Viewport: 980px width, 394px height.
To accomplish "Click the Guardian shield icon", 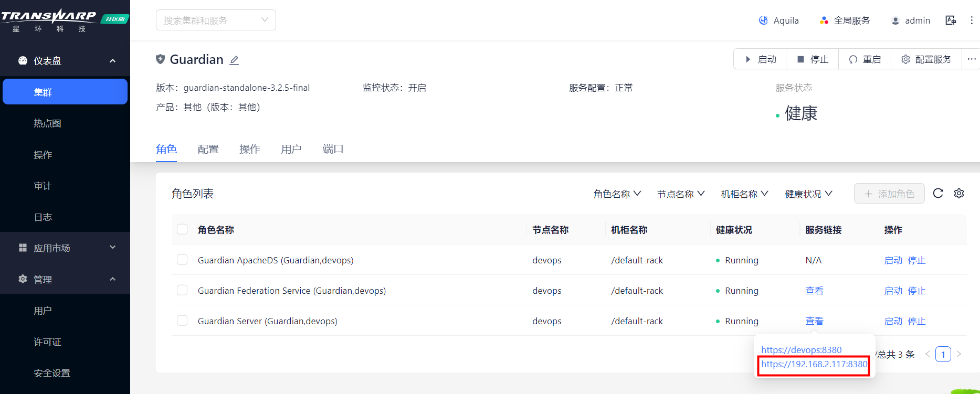I will click(x=161, y=59).
